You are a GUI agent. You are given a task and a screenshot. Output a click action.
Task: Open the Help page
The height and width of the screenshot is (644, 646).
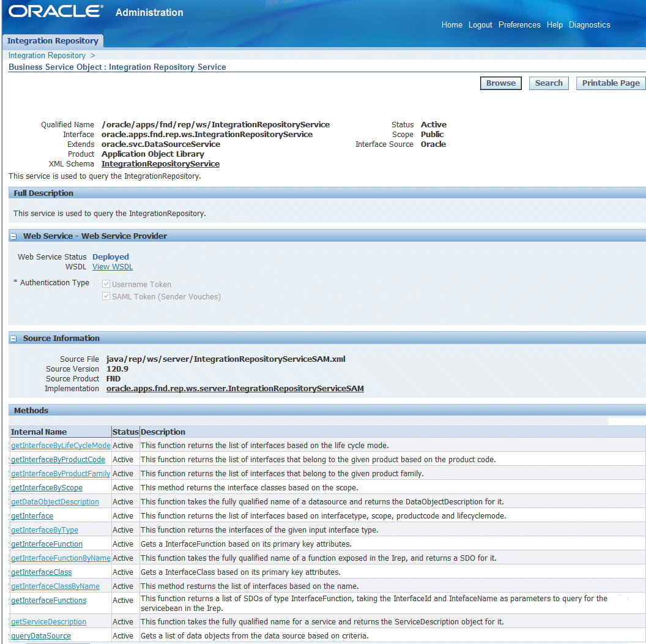554,24
